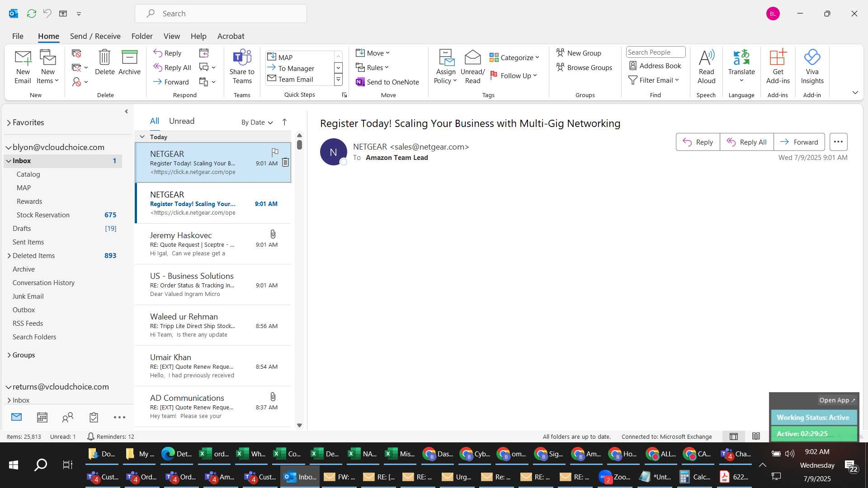Open By Date sort dropdown
The width and height of the screenshot is (868, 488).
tap(257, 122)
